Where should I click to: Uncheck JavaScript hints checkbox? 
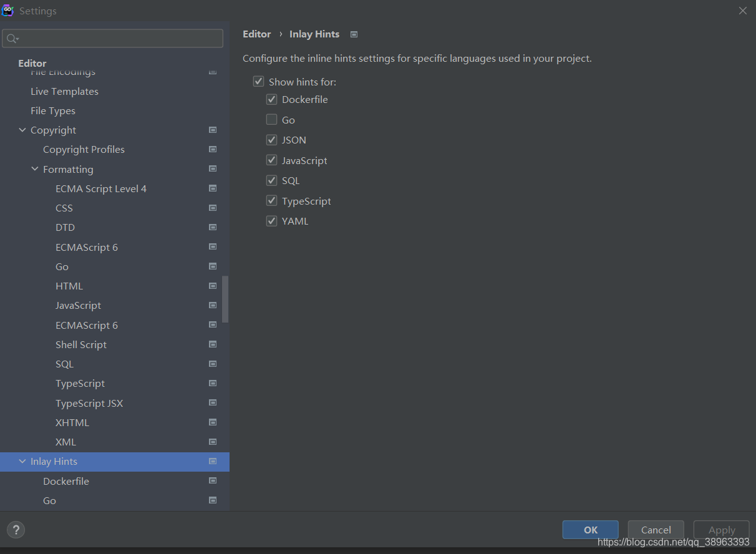tap(271, 160)
